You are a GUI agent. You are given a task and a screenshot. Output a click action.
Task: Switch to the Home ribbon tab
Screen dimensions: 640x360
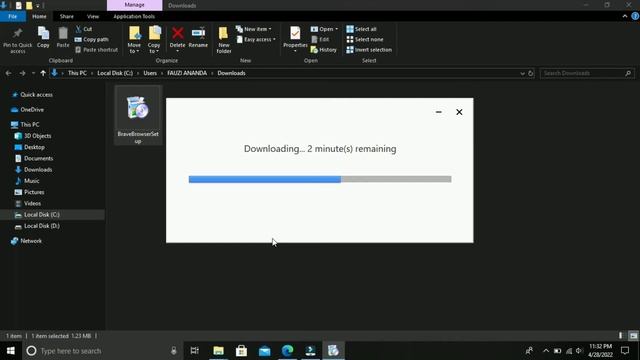pos(39,16)
